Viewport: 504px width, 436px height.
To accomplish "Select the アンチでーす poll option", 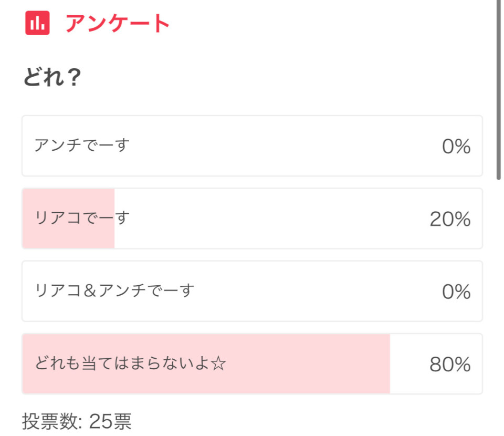I will coord(253,146).
